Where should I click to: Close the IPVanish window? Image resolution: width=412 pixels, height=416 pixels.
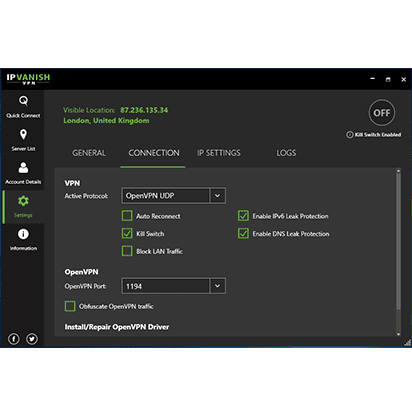403,79
